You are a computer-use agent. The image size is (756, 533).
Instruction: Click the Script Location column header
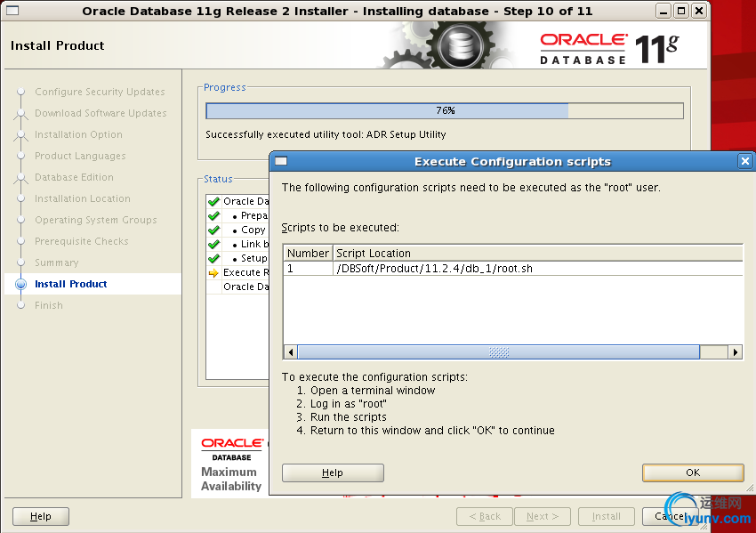(537, 254)
